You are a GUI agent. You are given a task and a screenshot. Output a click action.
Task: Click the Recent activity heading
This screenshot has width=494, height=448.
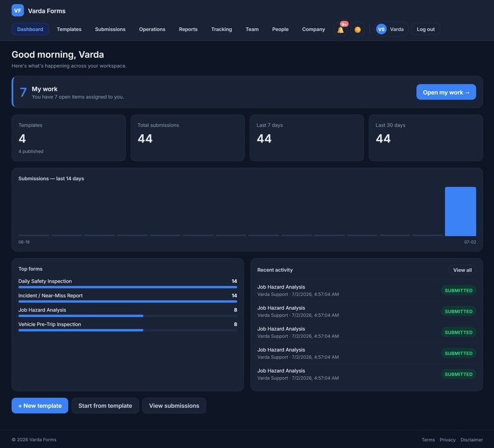click(275, 270)
